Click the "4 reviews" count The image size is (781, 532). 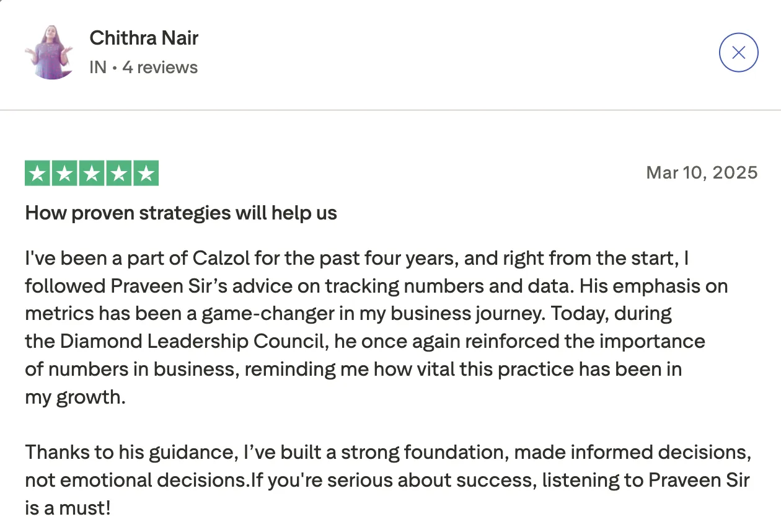tap(160, 68)
